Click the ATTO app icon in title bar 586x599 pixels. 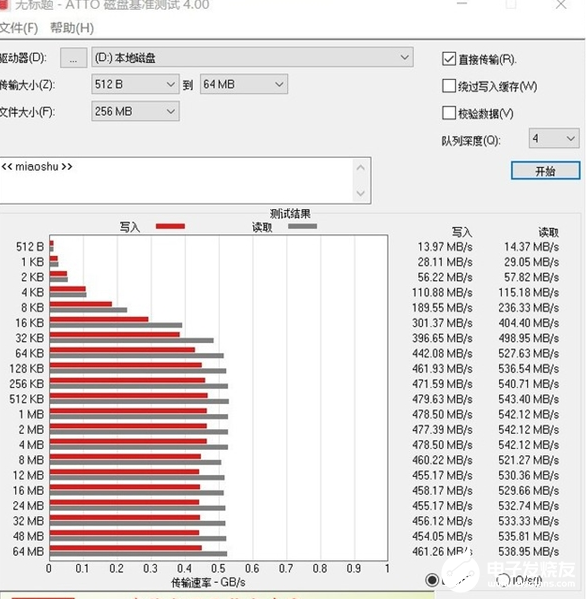[x=4, y=5]
